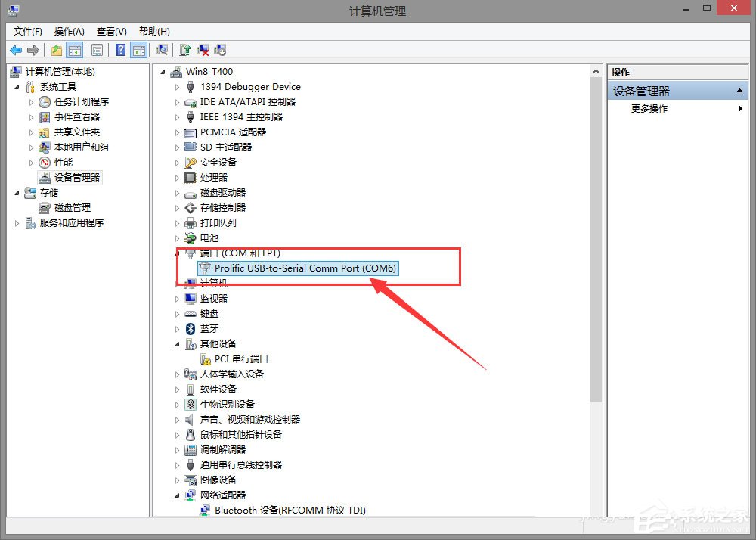Click the Scan for hardware changes icon

pos(162,50)
